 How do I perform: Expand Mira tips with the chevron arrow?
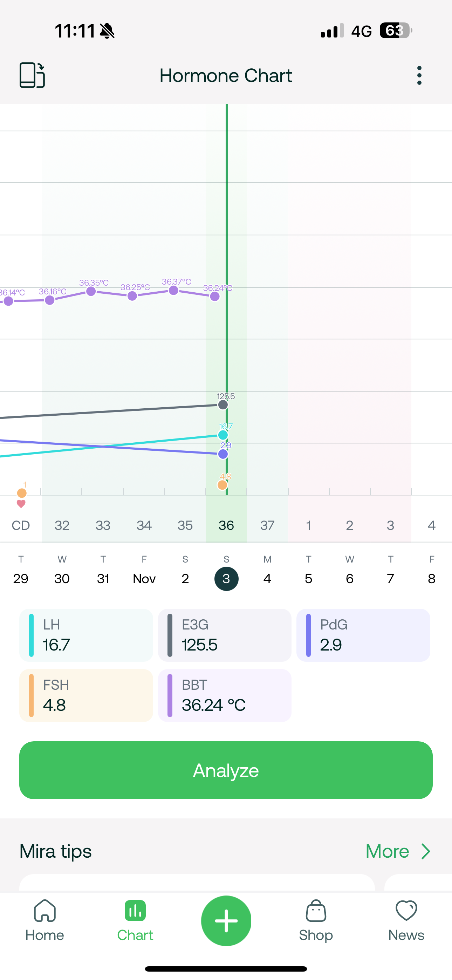coord(426,851)
